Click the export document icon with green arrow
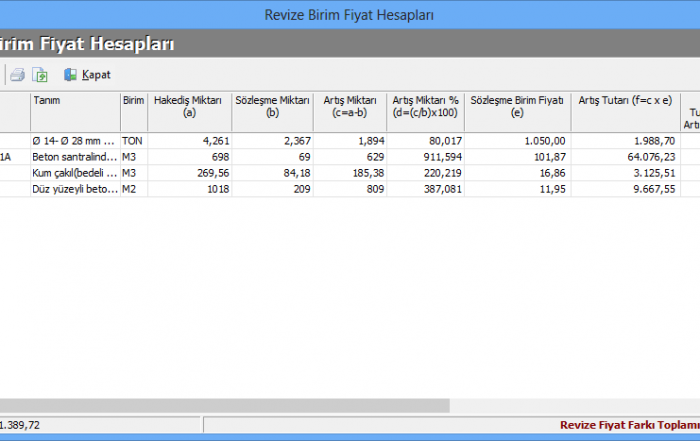Image resolution: width=700 pixels, height=441 pixels. pos(40,75)
